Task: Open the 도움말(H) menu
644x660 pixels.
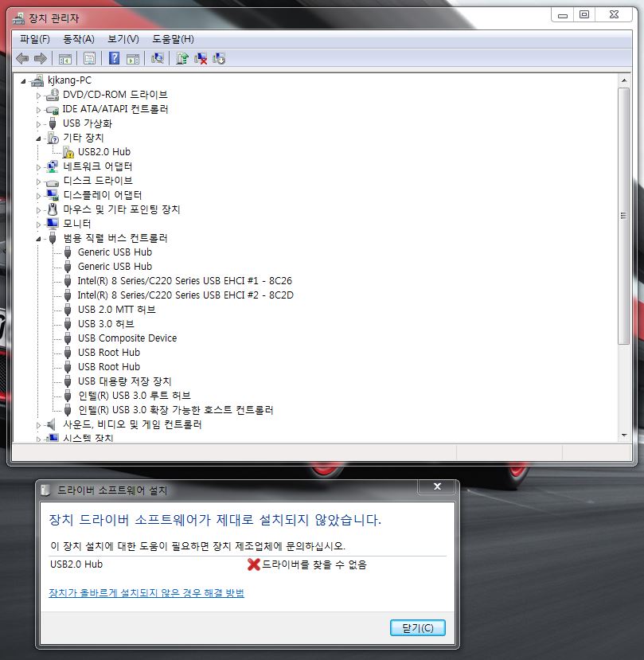Action: click(x=173, y=39)
